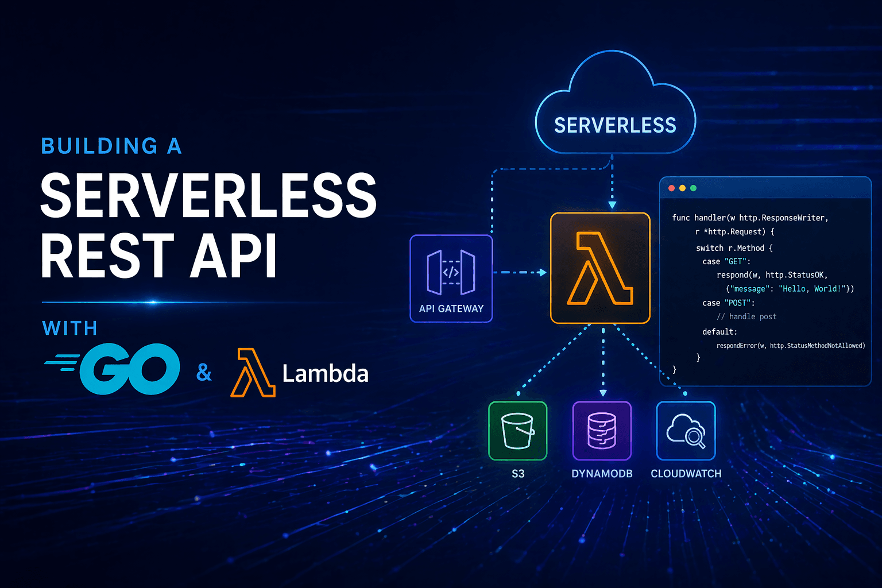This screenshot has width=882, height=588.
Task: Click the 'SERVERLESS' title word on left
Action: tap(208, 196)
